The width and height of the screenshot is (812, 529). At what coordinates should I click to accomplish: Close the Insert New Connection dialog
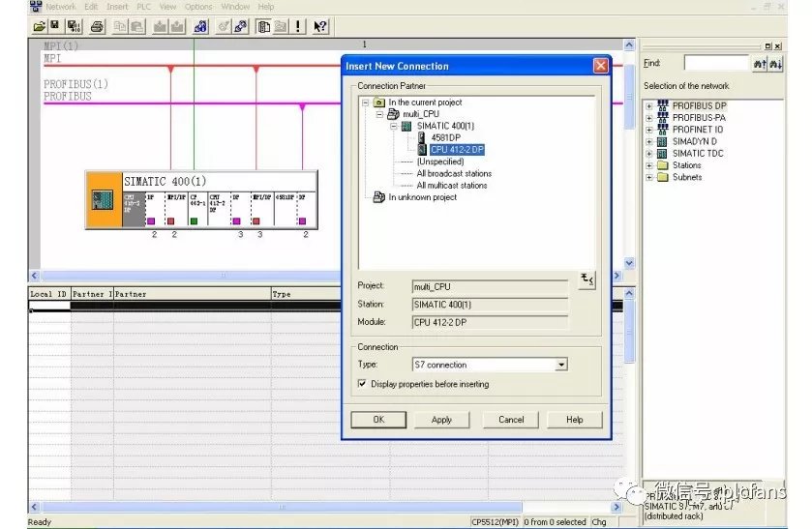[600, 66]
